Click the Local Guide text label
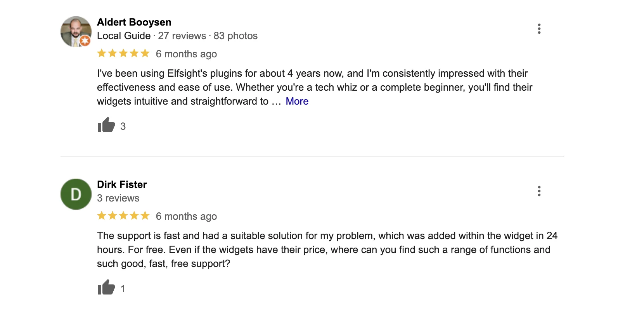The width and height of the screenshot is (644, 310). point(123,36)
